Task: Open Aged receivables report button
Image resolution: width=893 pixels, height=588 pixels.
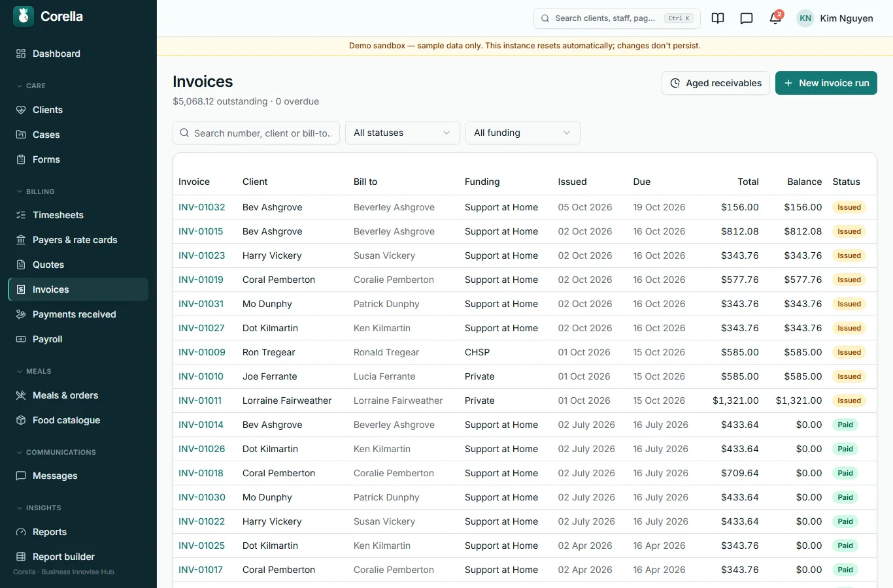Action: (716, 83)
